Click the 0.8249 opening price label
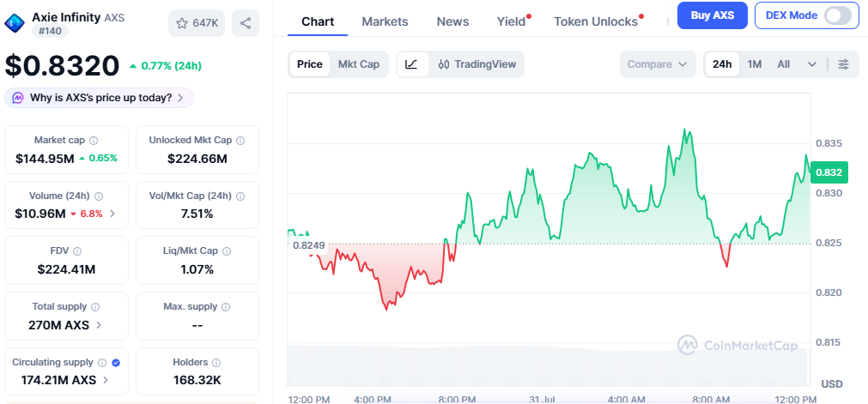Image resolution: width=868 pixels, height=404 pixels. coord(309,245)
